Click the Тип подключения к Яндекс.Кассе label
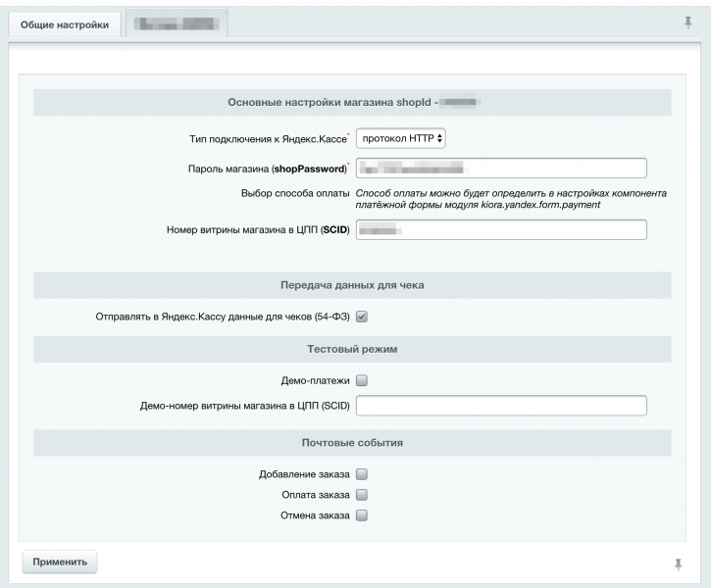Image resolution: width=711 pixels, height=588 pixels. click(268, 139)
